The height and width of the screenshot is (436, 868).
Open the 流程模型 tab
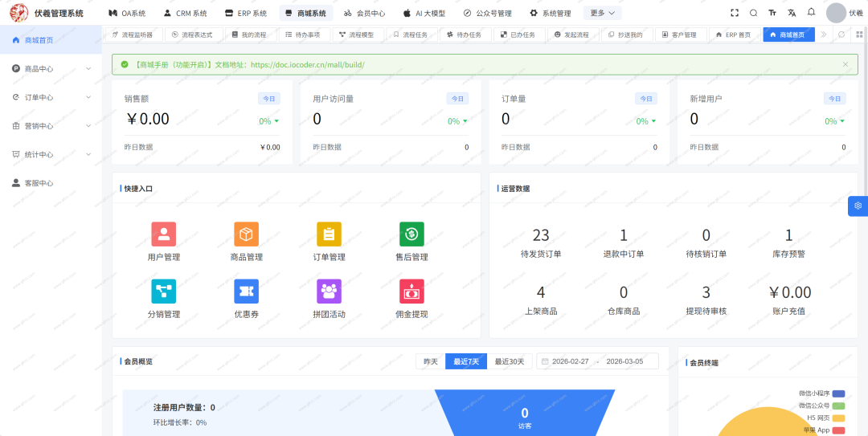click(357, 35)
